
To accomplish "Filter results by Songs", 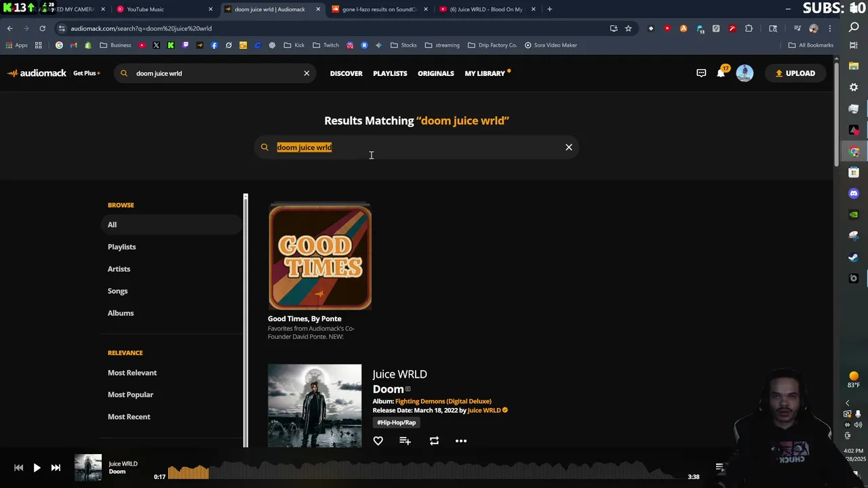I will (117, 291).
